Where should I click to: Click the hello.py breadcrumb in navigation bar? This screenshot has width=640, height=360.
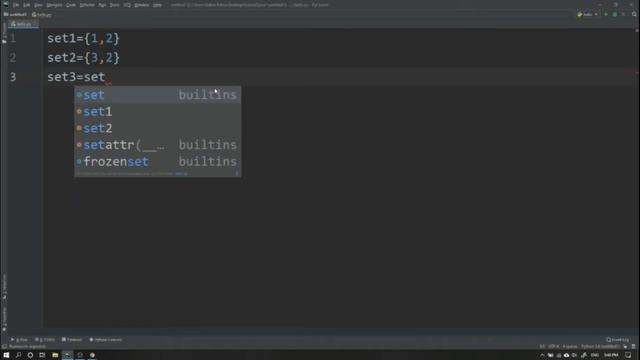[x=42, y=15]
